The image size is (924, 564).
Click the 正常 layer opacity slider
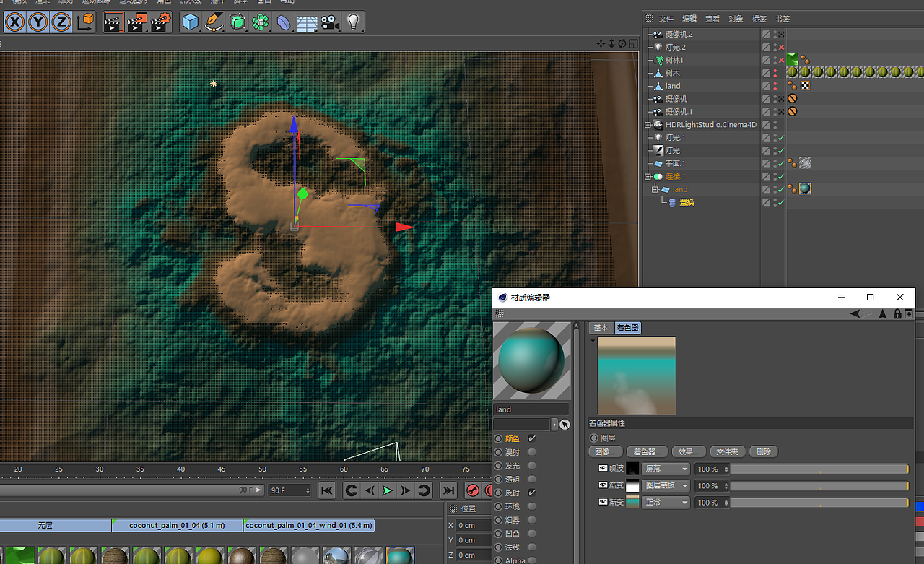point(819,503)
